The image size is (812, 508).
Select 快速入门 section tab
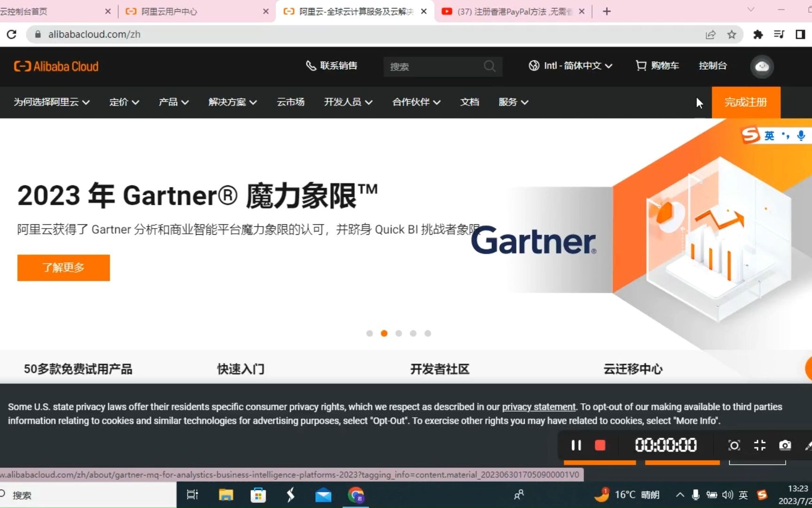pos(241,369)
